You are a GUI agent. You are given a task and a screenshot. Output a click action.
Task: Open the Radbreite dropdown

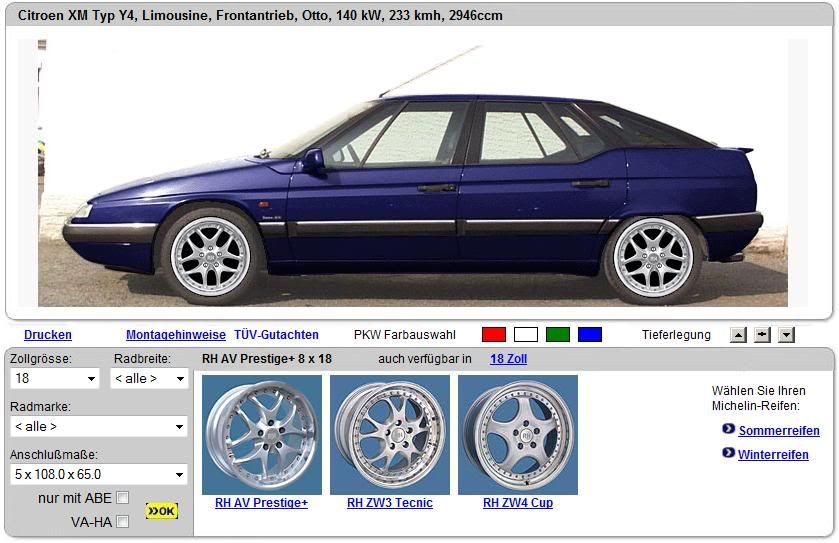pos(149,378)
